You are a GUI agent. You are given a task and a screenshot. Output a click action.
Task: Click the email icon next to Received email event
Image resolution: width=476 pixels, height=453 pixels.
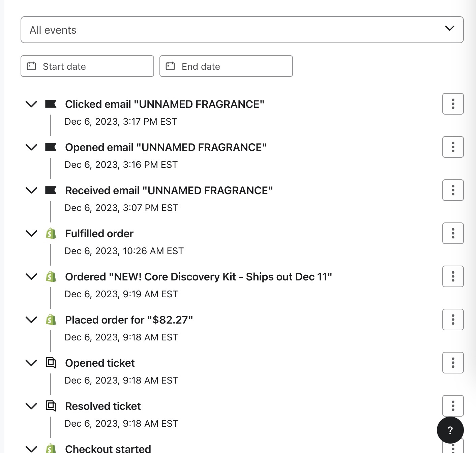click(x=51, y=190)
